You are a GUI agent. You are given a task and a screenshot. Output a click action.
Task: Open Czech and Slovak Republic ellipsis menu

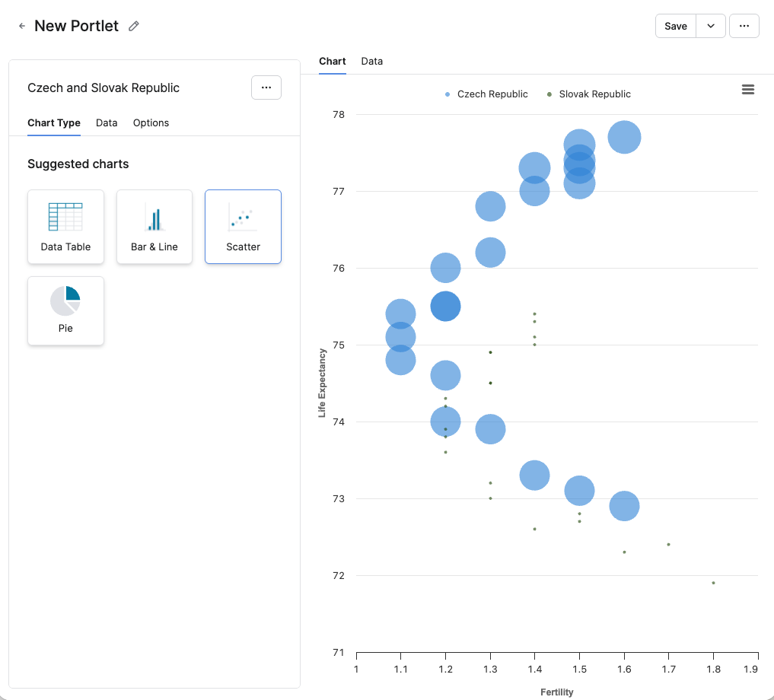coord(266,87)
